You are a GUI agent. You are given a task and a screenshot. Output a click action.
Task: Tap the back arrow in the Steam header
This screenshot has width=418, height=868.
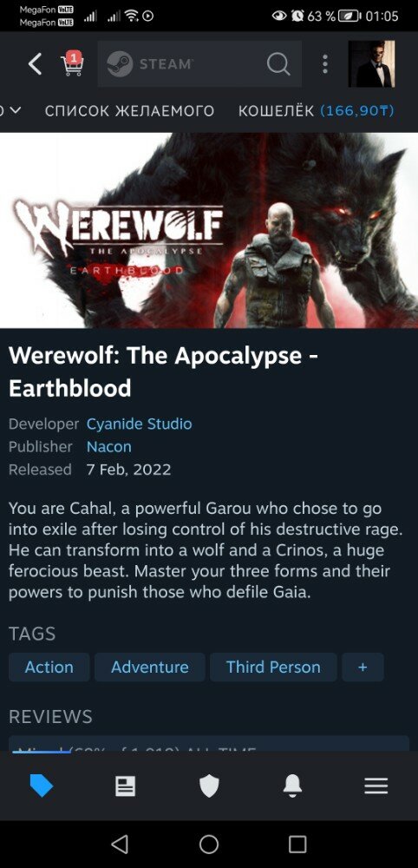35,64
